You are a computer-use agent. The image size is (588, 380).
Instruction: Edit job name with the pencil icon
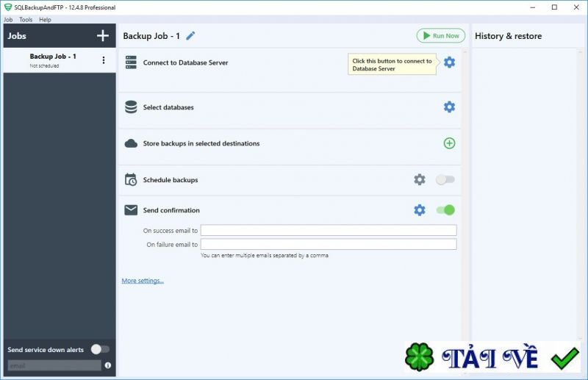(190, 35)
